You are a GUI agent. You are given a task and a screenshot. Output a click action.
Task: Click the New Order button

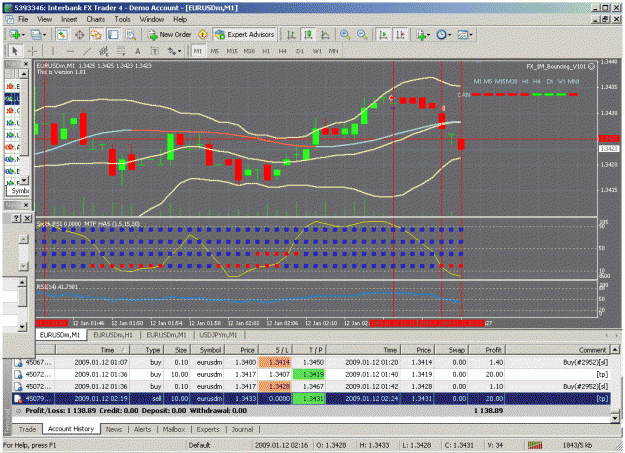point(170,35)
